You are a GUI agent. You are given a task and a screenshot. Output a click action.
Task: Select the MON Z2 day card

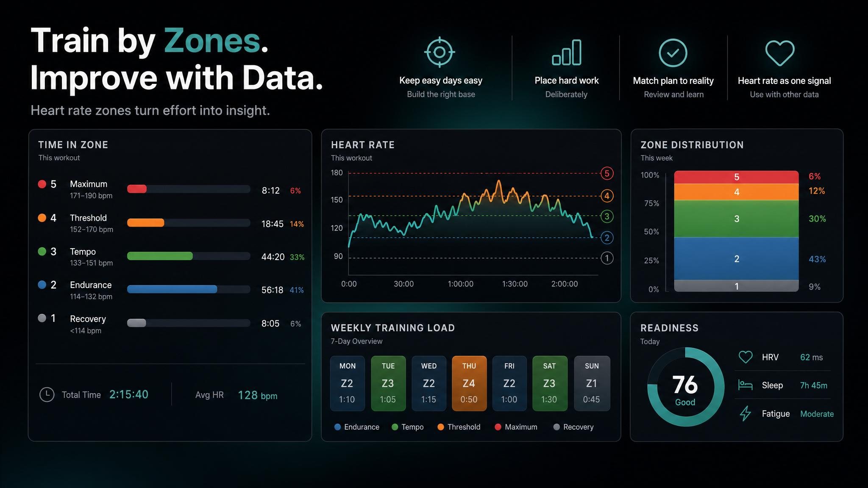[x=348, y=383]
